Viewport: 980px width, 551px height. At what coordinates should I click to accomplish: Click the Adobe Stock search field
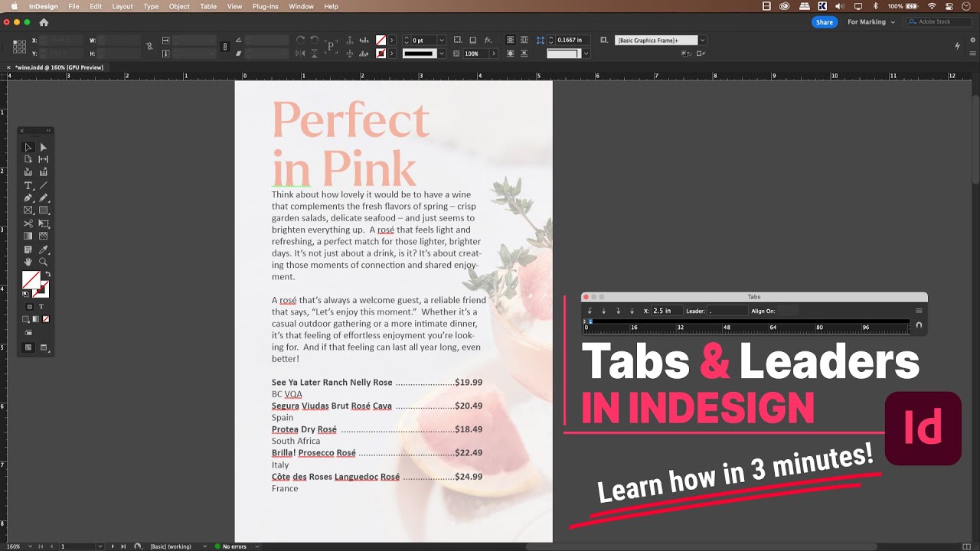938,22
